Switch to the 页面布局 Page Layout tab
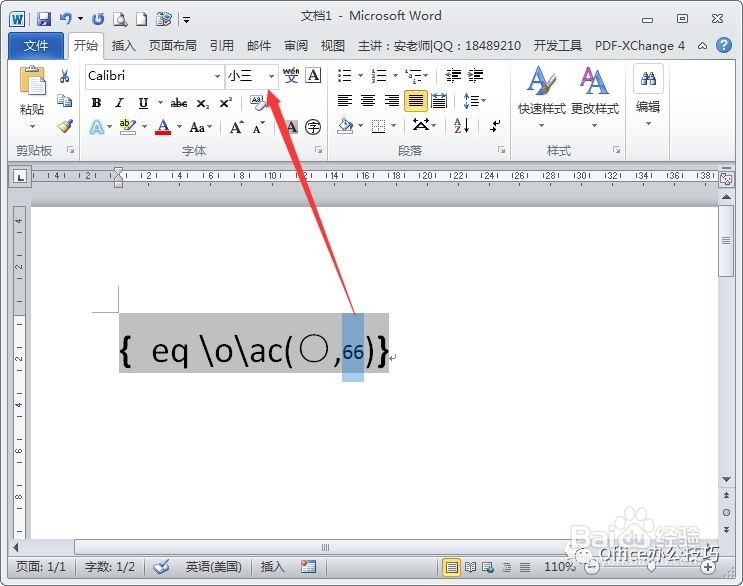The height and width of the screenshot is (586, 743). coord(172,45)
